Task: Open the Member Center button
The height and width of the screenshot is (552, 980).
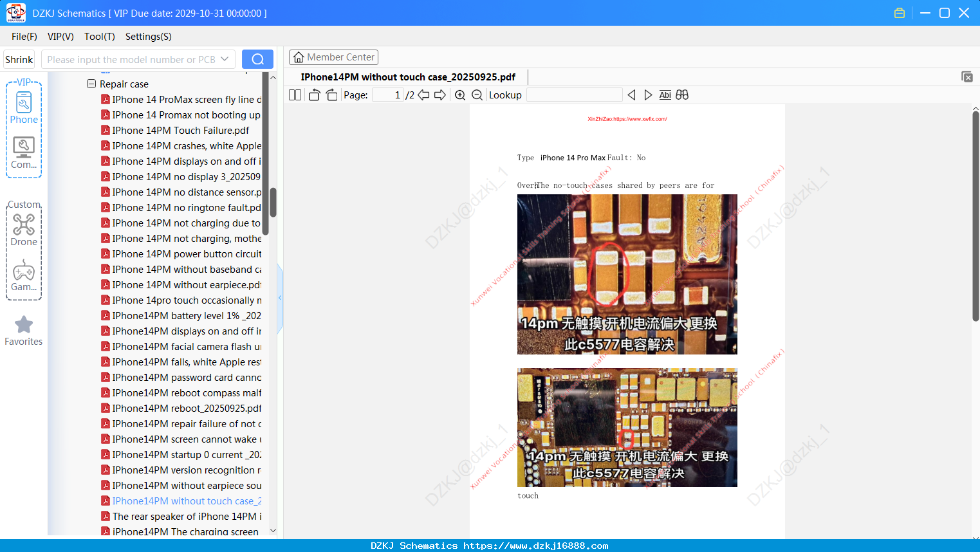Action: click(x=333, y=57)
